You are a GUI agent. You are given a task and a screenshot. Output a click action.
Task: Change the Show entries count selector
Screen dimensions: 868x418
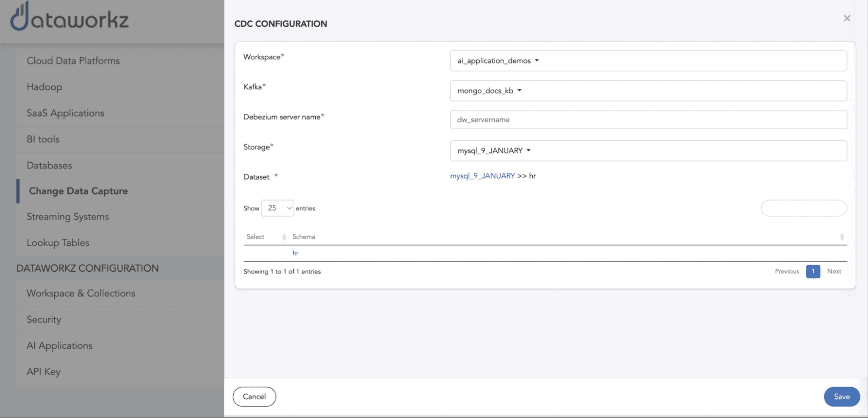pos(277,208)
